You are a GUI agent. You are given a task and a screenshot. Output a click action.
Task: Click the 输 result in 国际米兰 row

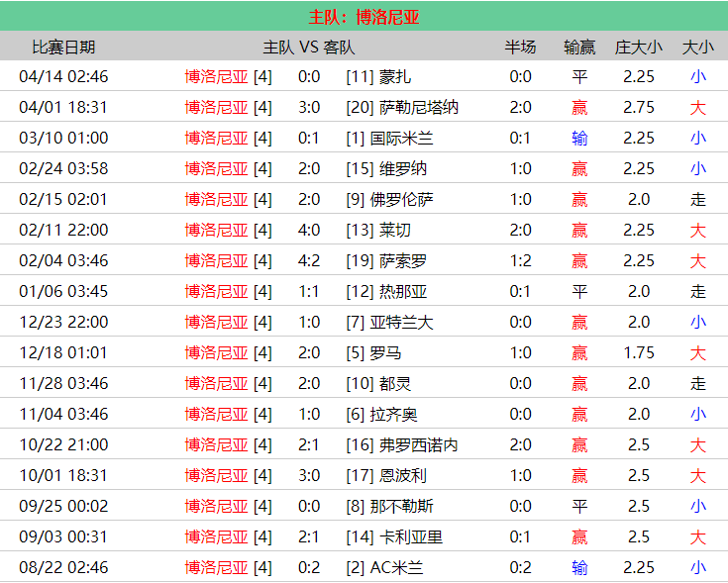click(x=579, y=138)
